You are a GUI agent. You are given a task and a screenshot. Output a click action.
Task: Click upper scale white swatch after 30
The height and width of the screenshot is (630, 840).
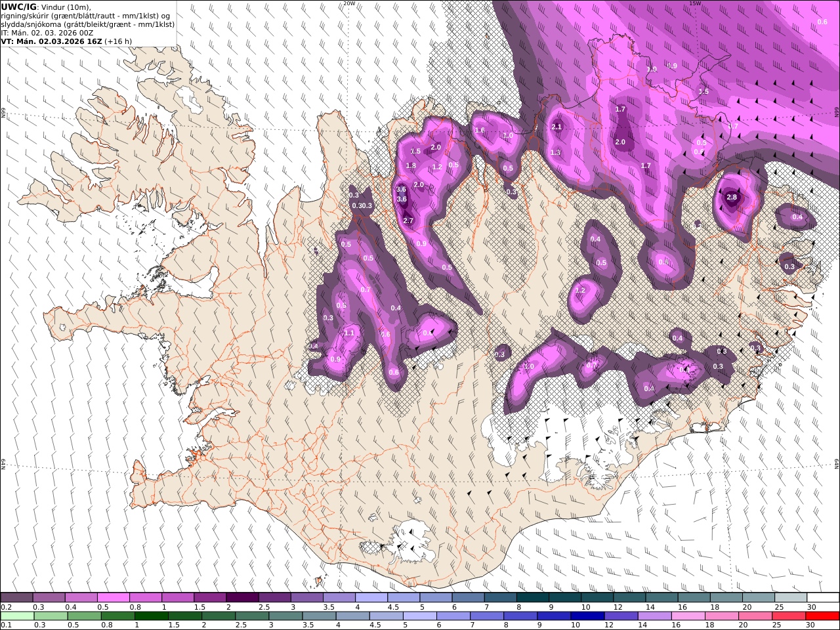823,597
